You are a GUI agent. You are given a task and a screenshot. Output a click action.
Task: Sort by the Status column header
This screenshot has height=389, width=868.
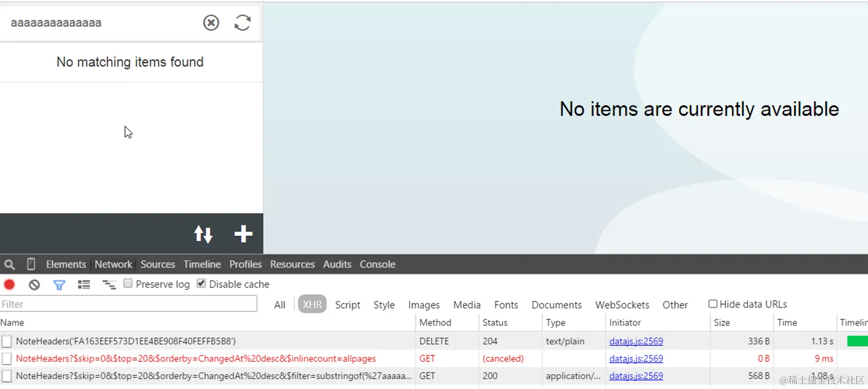coord(510,322)
